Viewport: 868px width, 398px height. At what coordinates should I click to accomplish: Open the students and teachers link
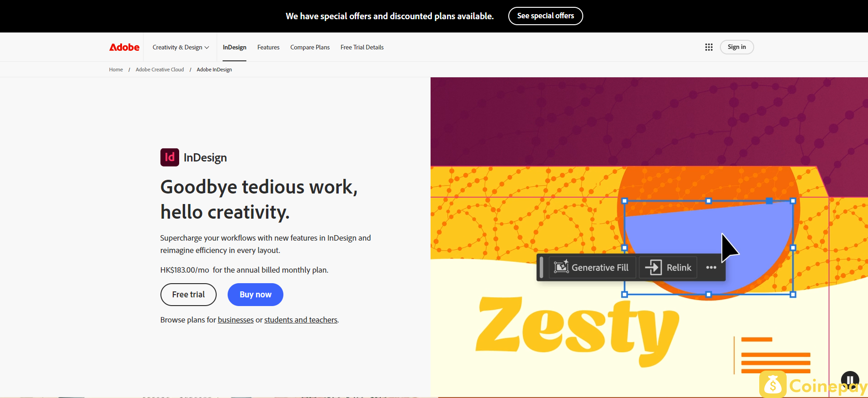point(301,320)
